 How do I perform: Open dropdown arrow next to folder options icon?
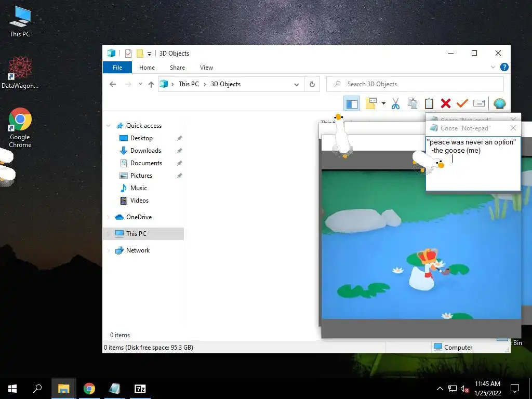pyautogui.click(x=383, y=103)
